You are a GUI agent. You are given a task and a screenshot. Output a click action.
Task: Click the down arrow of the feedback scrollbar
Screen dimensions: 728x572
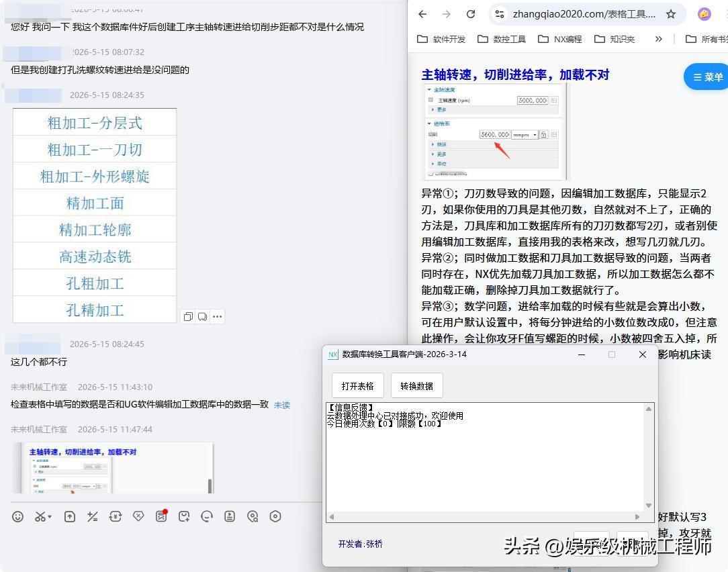[x=649, y=506]
